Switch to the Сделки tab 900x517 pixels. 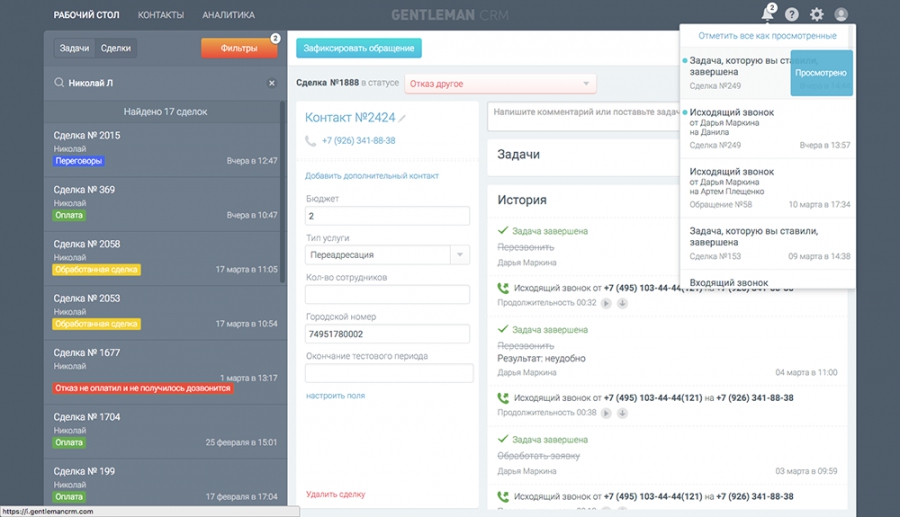(x=115, y=48)
